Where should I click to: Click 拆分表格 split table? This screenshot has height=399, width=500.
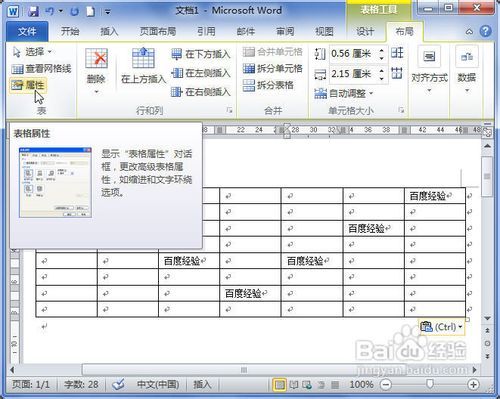point(268,85)
